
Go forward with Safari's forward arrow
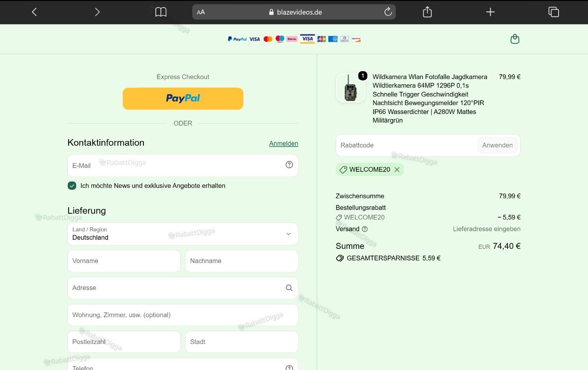tap(97, 12)
